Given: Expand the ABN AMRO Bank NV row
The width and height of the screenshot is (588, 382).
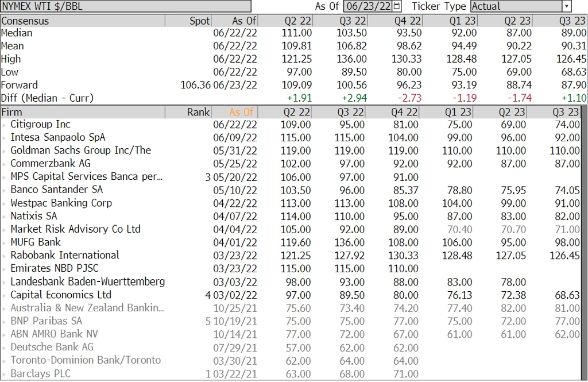Looking at the screenshot, I should click(x=4, y=335).
